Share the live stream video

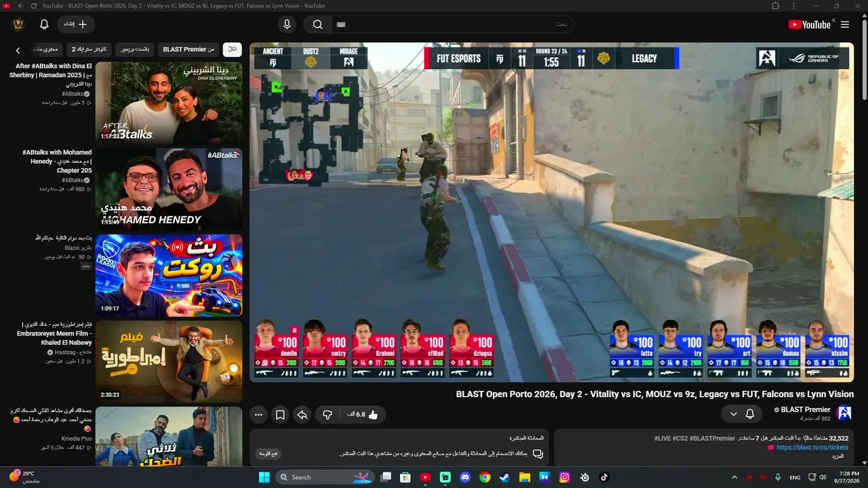point(302,415)
